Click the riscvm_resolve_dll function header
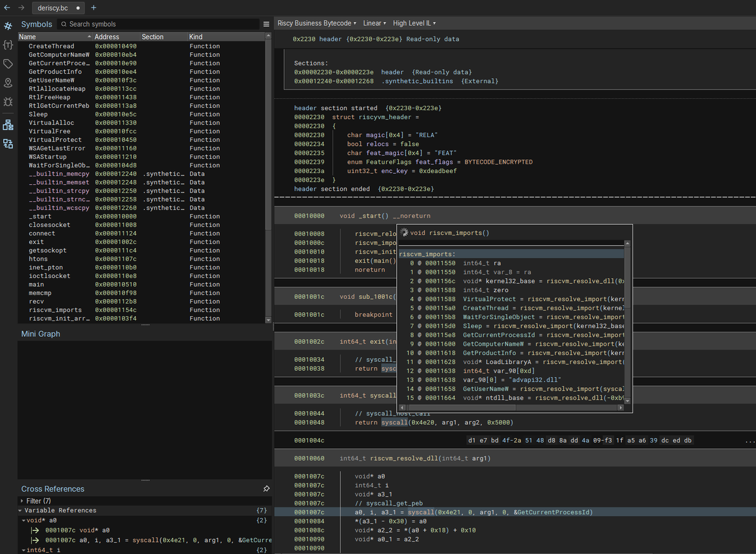This screenshot has width=756, height=554. (x=415, y=458)
